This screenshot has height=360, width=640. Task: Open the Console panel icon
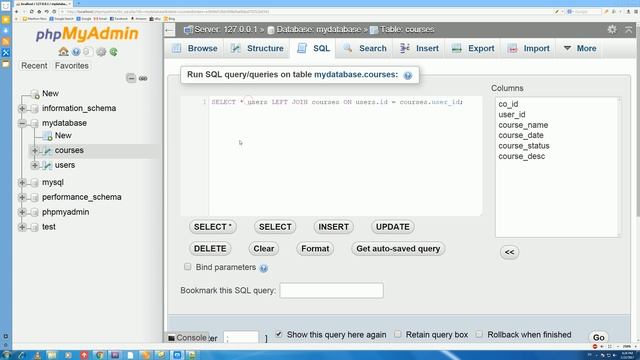pos(171,338)
